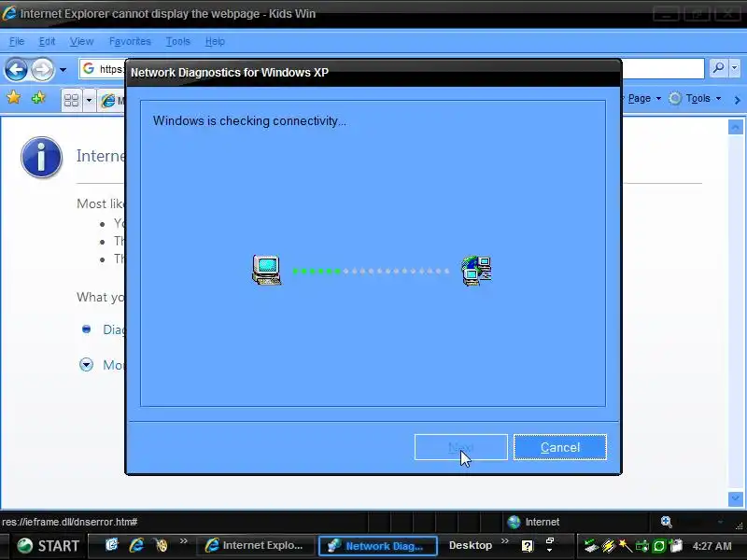This screenshot has width=747, height=560.
Task: Click the local computer icon in diagnostics dialog
Action: point(266,270)
